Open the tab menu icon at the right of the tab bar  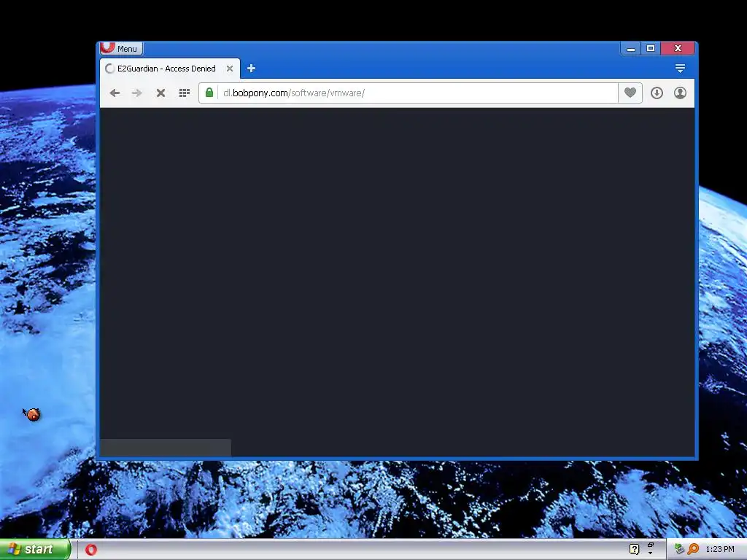[x=680, y=69]
